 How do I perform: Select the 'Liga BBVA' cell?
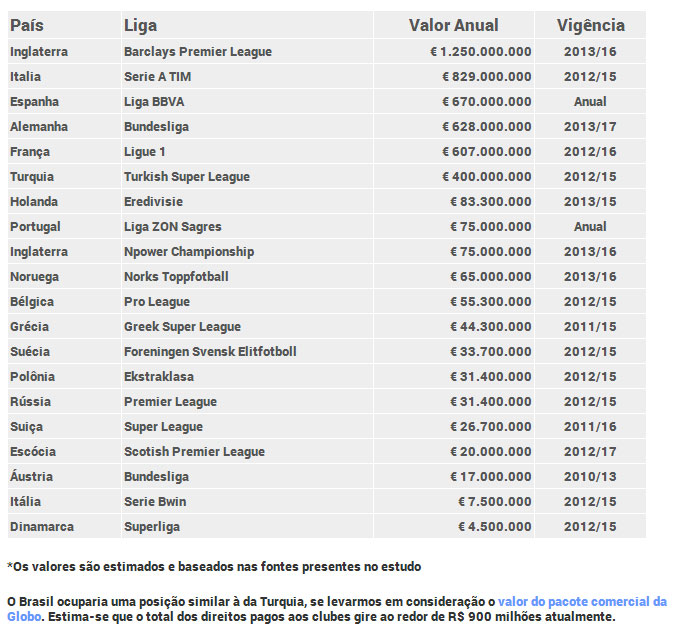point(154,101)
